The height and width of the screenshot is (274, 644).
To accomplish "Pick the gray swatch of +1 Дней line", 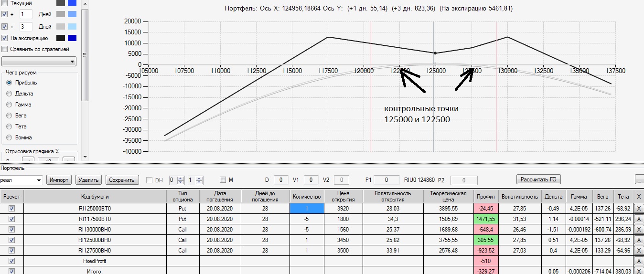I will tap(61, 14).
